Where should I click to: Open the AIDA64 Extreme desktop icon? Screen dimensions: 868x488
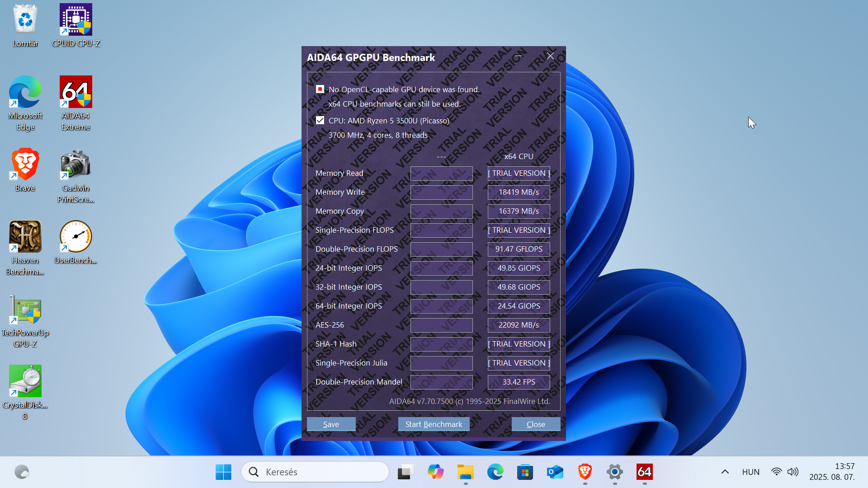(75, 103)
